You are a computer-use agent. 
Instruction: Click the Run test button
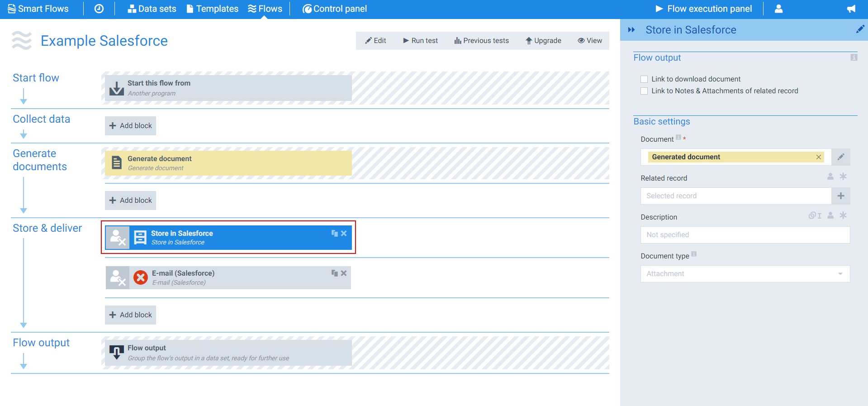pyautogui.click(x=420, y=41)
